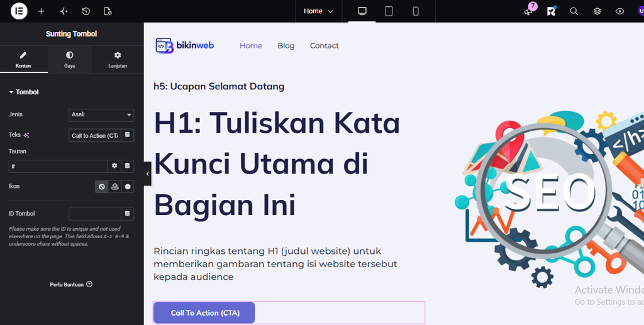Click the Tautan link input field

pos(58,166)
